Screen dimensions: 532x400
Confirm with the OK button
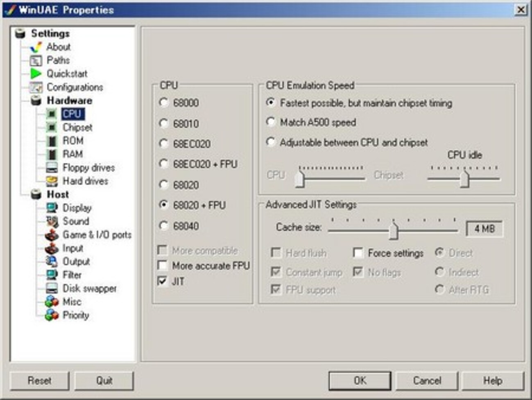point(360,381)
